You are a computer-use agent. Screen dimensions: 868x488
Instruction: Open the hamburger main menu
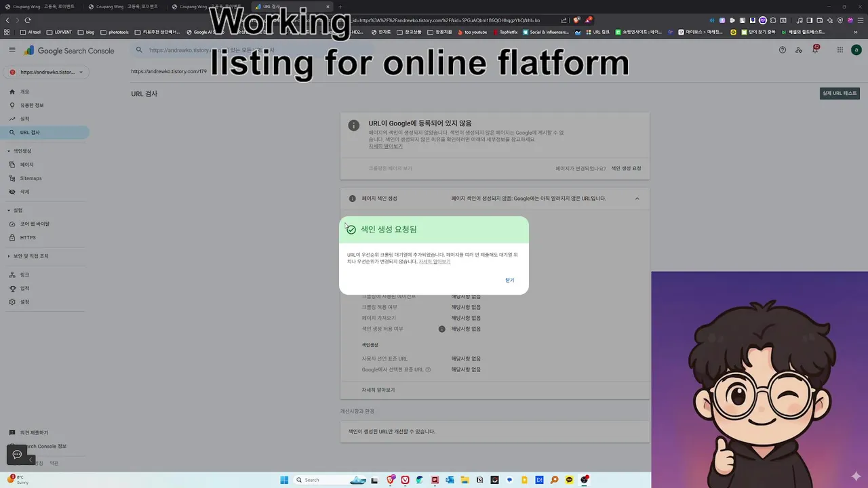(x=12, y=50)
